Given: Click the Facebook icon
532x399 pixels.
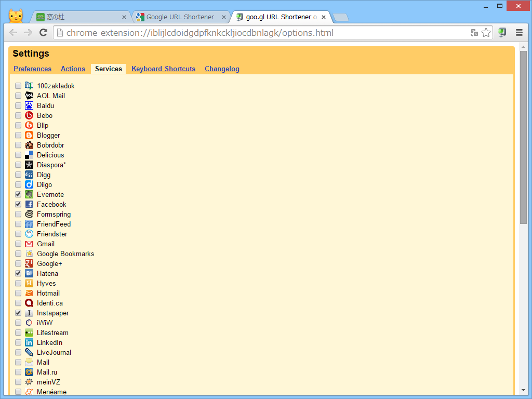Looking at the screenshot, I should tap(29, 204).
